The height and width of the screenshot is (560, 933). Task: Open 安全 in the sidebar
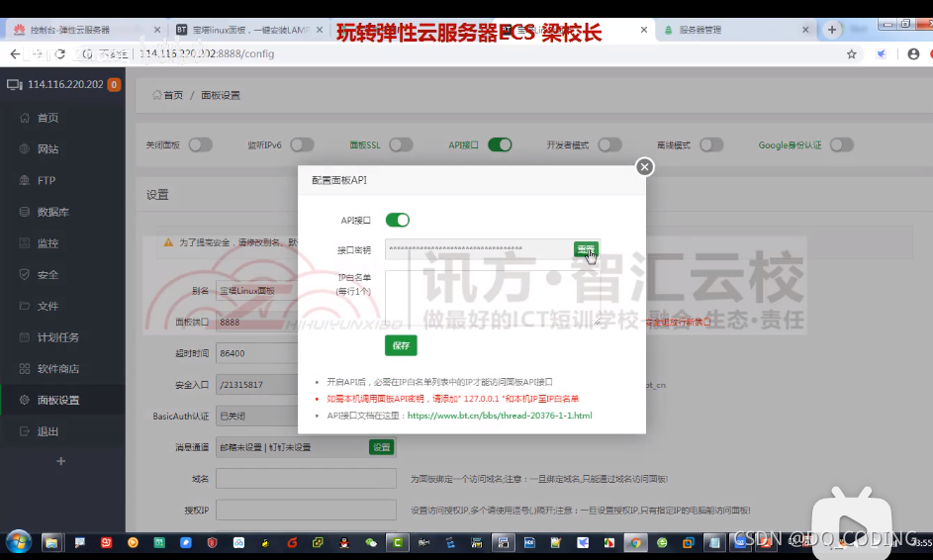click(x=47, y=274)
